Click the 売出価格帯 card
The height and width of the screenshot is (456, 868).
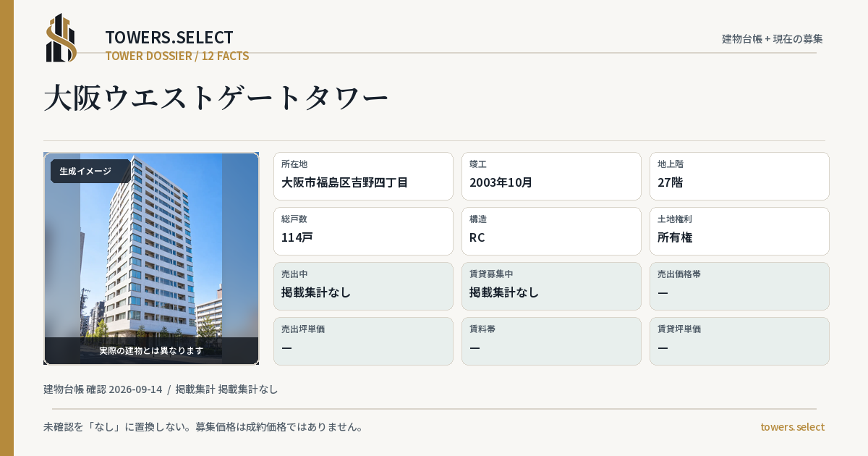[x=739, y=286]
